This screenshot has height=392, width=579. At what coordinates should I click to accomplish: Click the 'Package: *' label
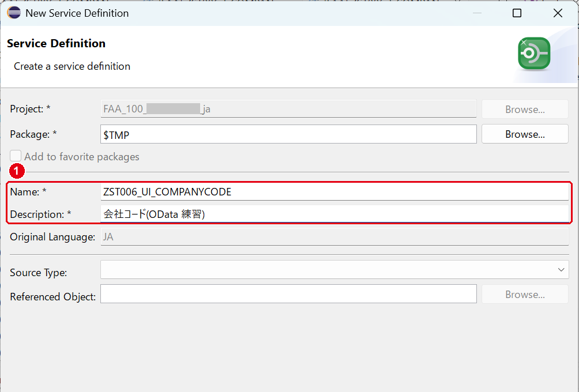pyautogui.click(x=33, y=134)
